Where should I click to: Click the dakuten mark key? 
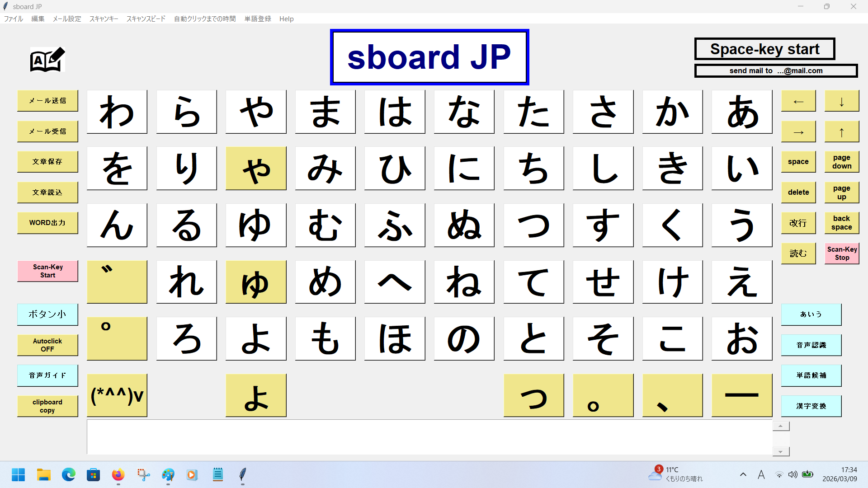coord(117,282)
